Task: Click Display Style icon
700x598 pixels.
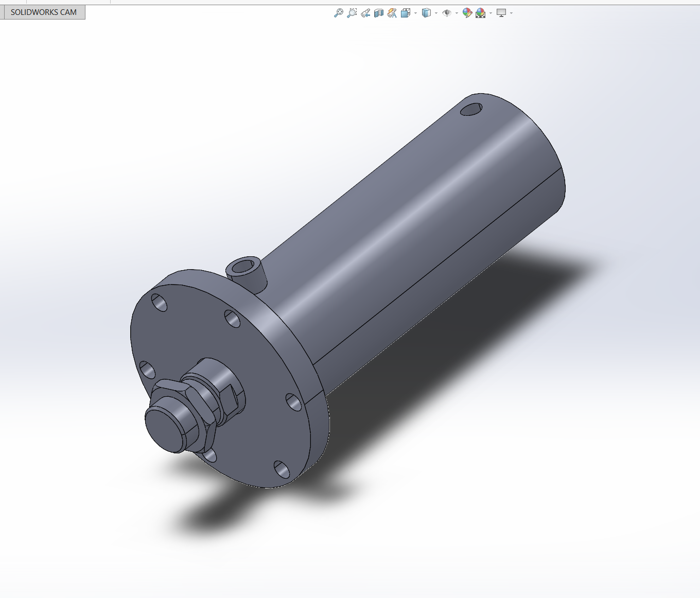Action: [426, 13]
